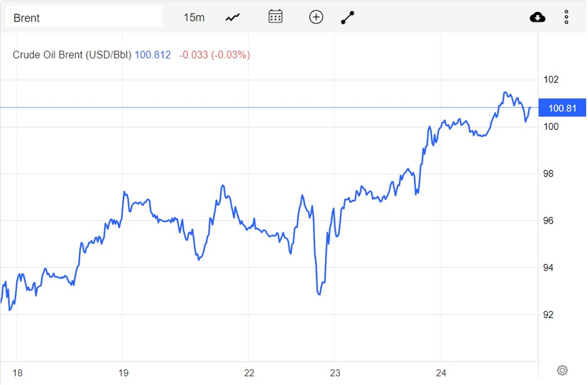Change chart type via line icon

[x=233, y=17]
